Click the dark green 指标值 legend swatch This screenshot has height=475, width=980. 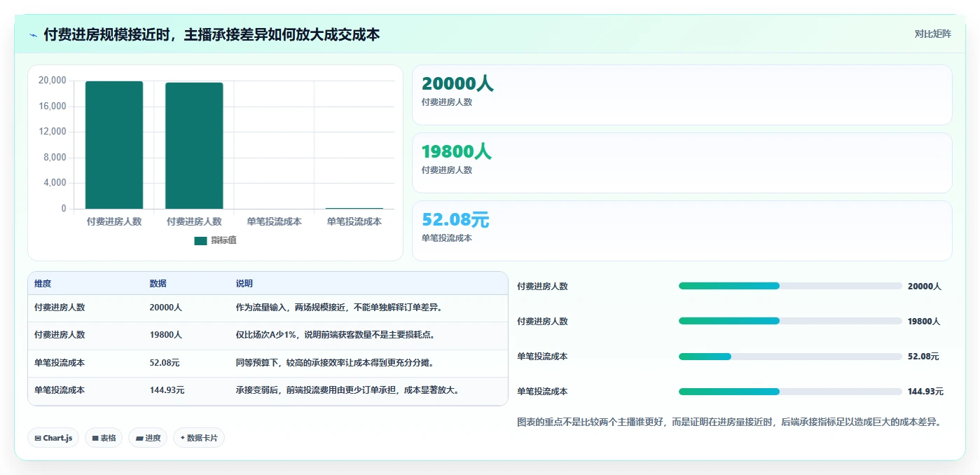click(x=200, y=240)
